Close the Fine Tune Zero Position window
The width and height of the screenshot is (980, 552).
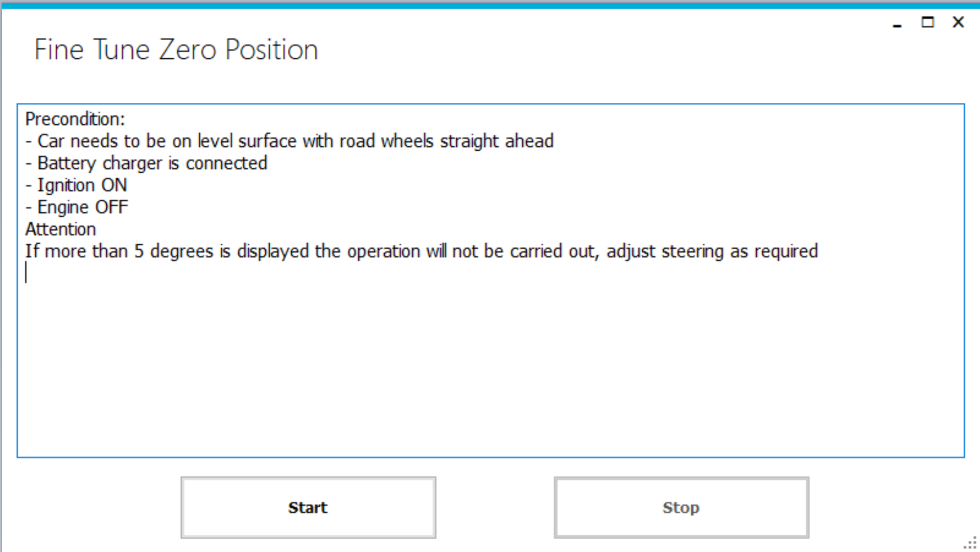click(x=958, y=22)
